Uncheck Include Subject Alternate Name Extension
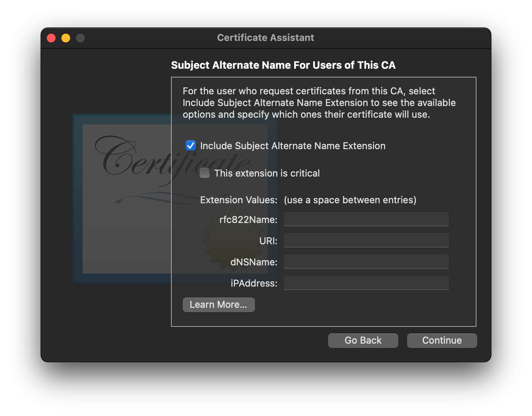The width and height of the screenshot is (532, 416). pos(191,145)
